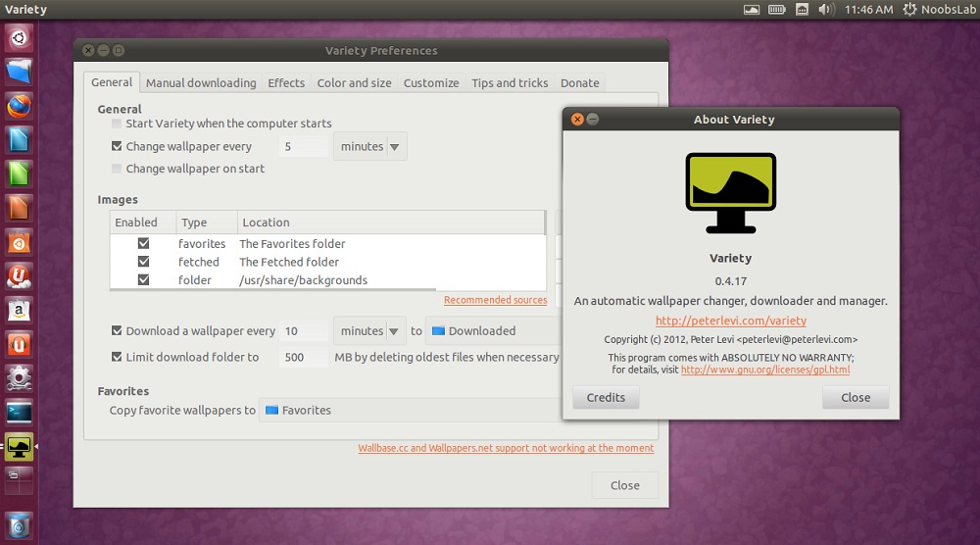Viewport: 980px width, 545px height.
Task: Open the Ubuntu Dash home button
Action: (19, 37)
